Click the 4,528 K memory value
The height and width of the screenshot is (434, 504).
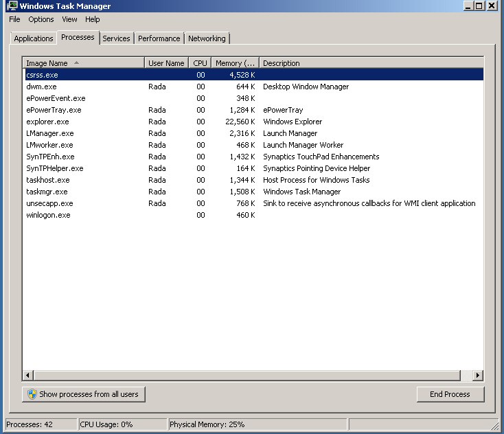pyautogui.click(x=242, y=75)
